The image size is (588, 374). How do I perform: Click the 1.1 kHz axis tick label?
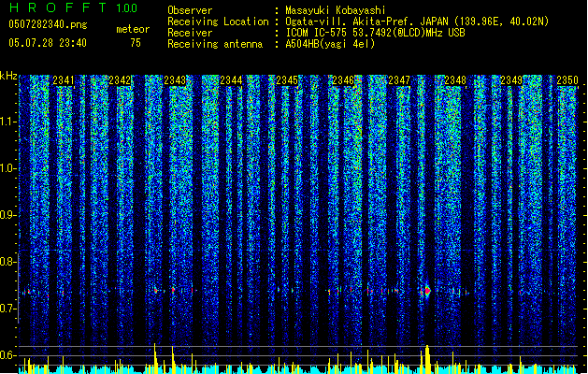click(x=8, y=122)
